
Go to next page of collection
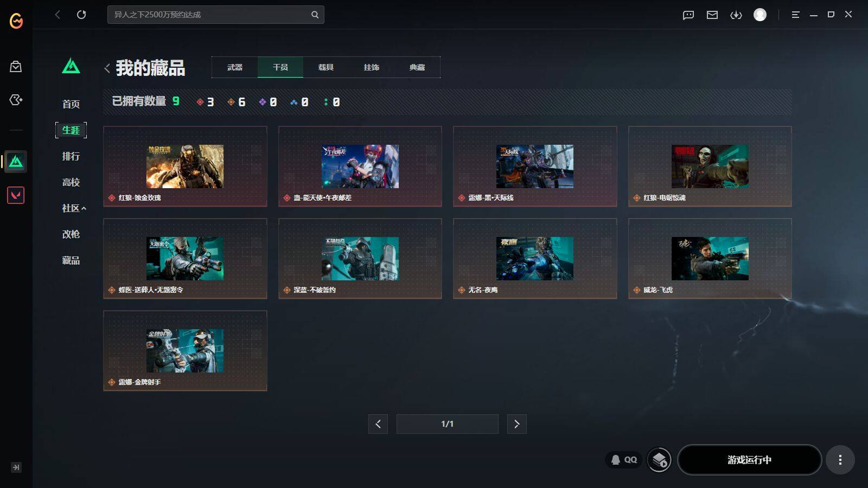[x=517, y=424]
